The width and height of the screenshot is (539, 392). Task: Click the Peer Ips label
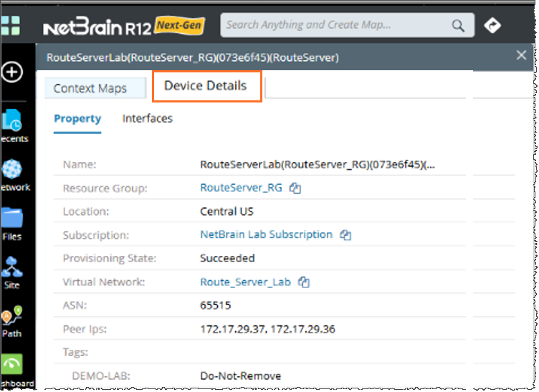[85, 330]
